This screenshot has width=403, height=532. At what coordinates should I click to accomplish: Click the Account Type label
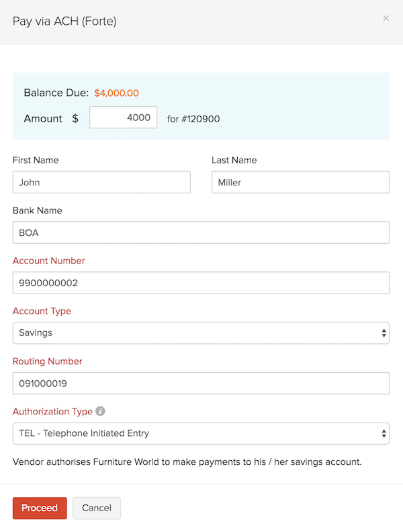click(42, 311)
